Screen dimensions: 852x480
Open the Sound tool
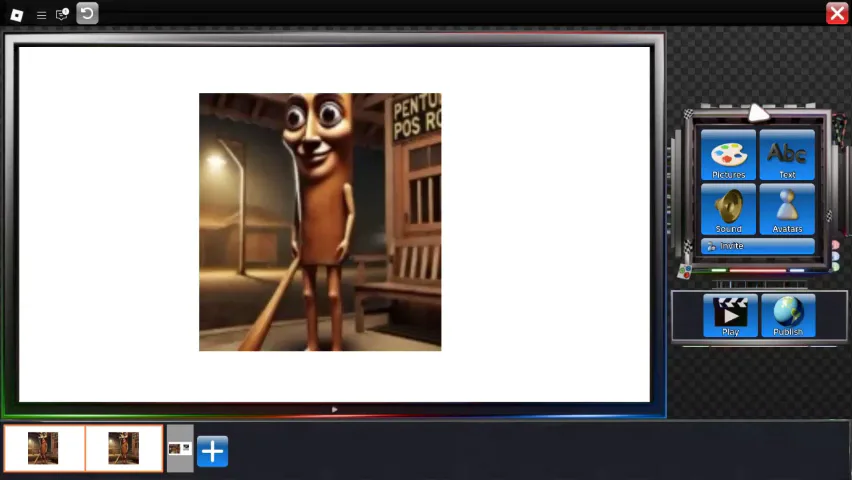pyautogui.click(x=728, y=209)
